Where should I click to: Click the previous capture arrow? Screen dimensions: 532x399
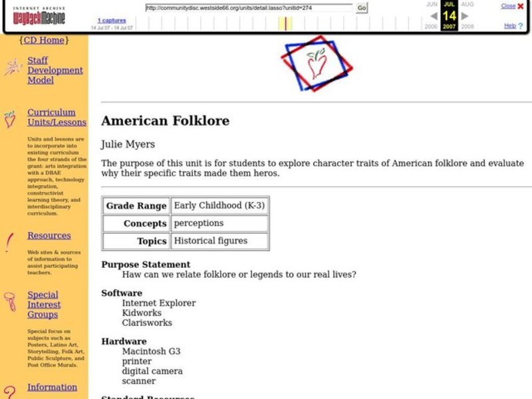point(433,15)
